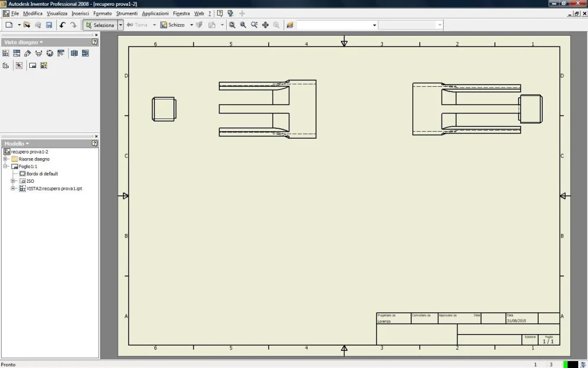Click the Schizzo button
The image size is (588, 368).
click(172, 25)
